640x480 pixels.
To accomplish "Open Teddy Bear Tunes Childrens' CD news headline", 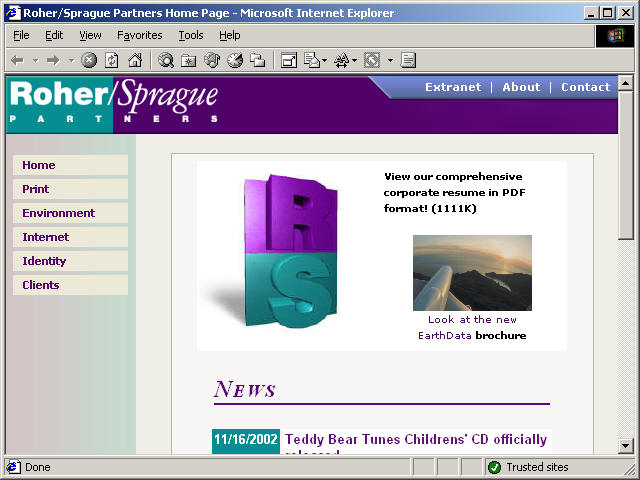I will coord(416,442).
